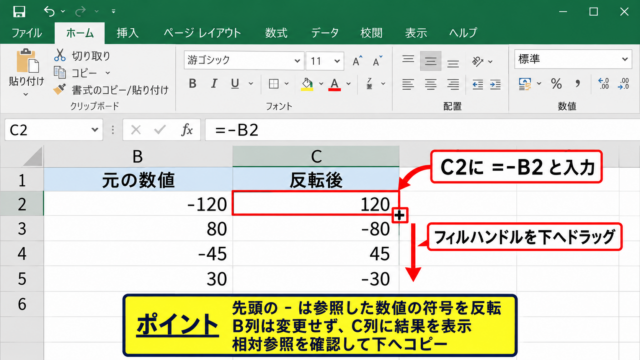Click the 貼り付け paste icon
The width and height of the screenshot is (640, 360).
[x=27, y=61]
